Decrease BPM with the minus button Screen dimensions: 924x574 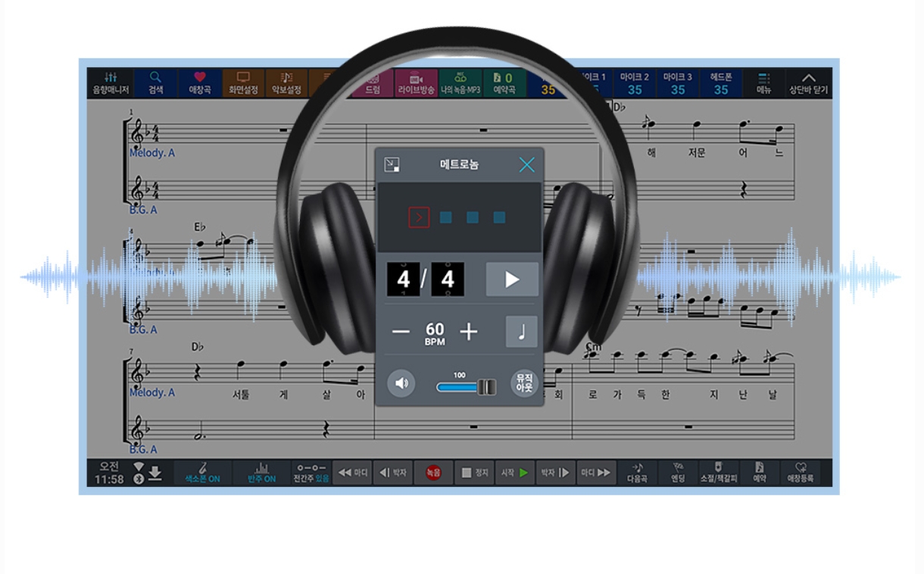tap(401, 332)
